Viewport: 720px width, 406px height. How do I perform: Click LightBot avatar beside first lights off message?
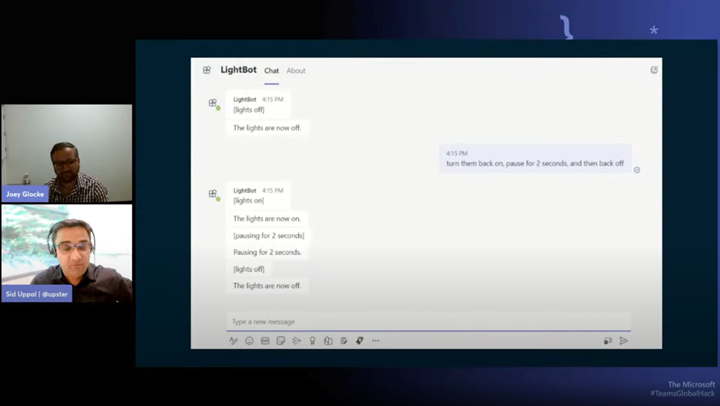[213, 103]
